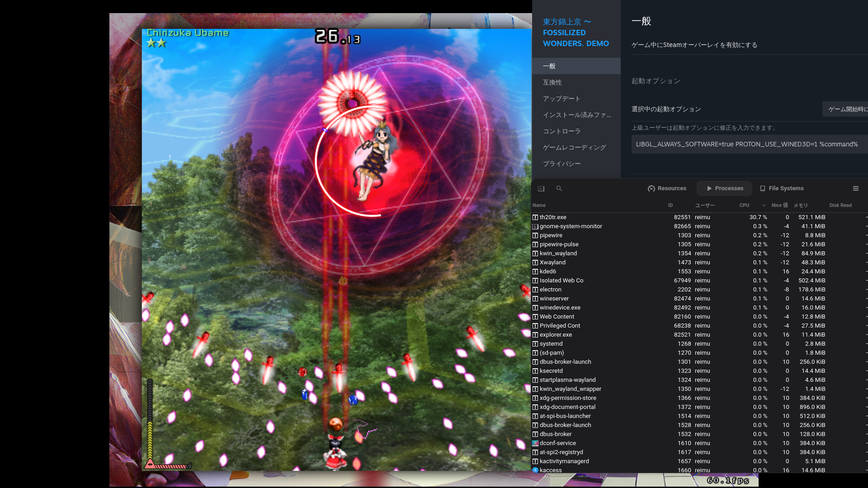Screen dimensions: 868x488
Task: Select the Isolated Web Co process row
Action: coord(700,281)
